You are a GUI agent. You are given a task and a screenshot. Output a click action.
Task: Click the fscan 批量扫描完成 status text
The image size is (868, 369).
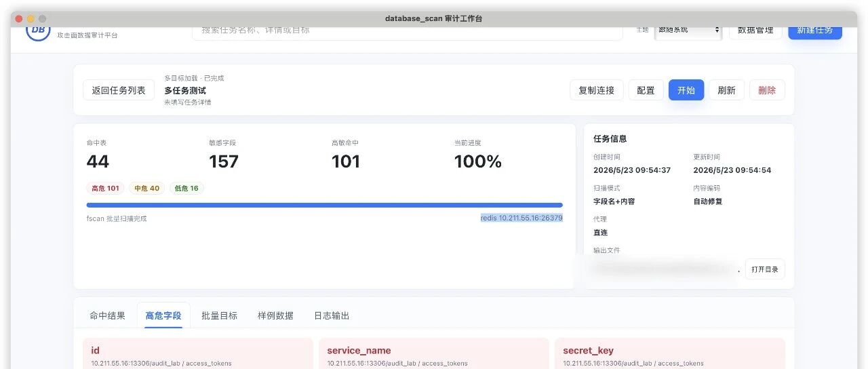tap(117, 218)
